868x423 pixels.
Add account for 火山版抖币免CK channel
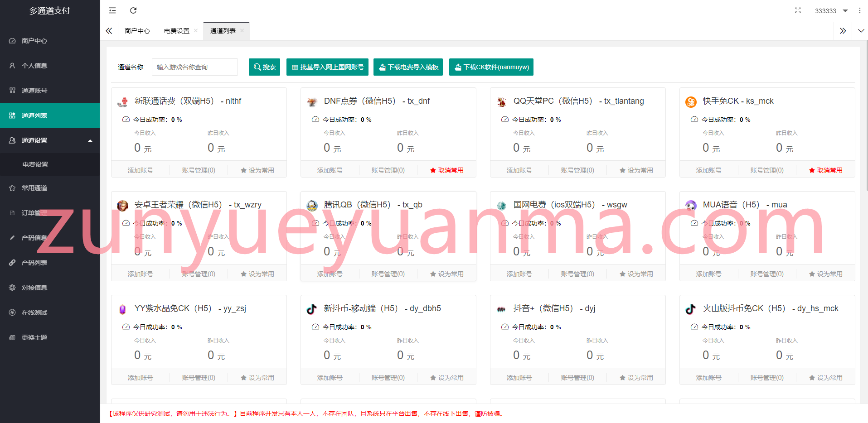click(709, 378)
